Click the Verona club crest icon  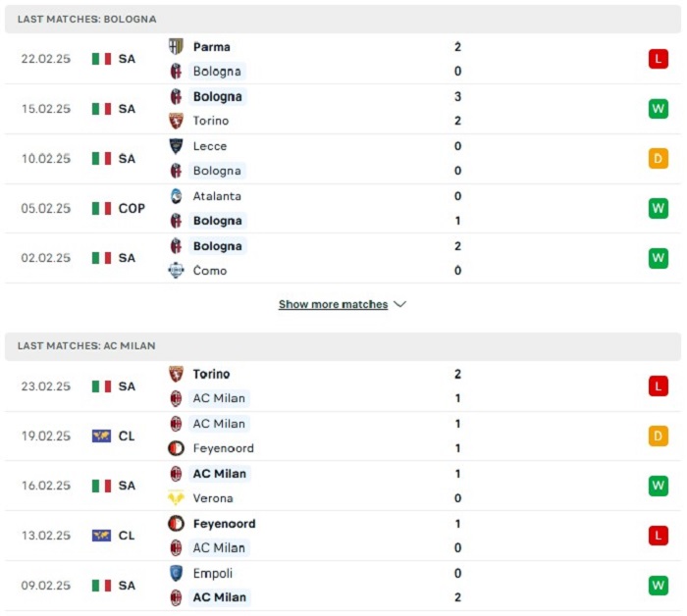click(x=176, y=497)
